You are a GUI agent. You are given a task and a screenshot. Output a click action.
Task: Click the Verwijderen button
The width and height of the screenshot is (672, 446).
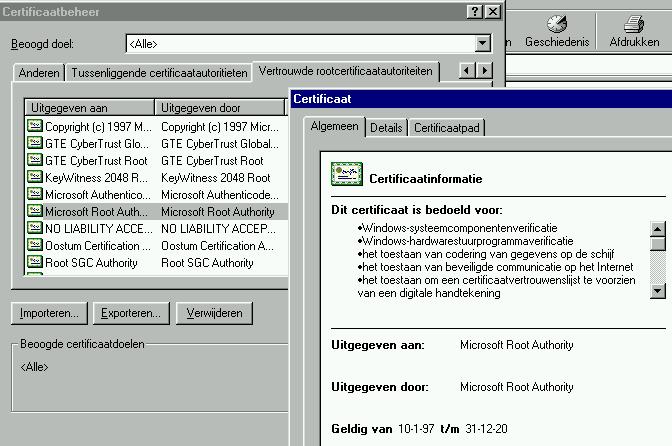click(214, 313)
